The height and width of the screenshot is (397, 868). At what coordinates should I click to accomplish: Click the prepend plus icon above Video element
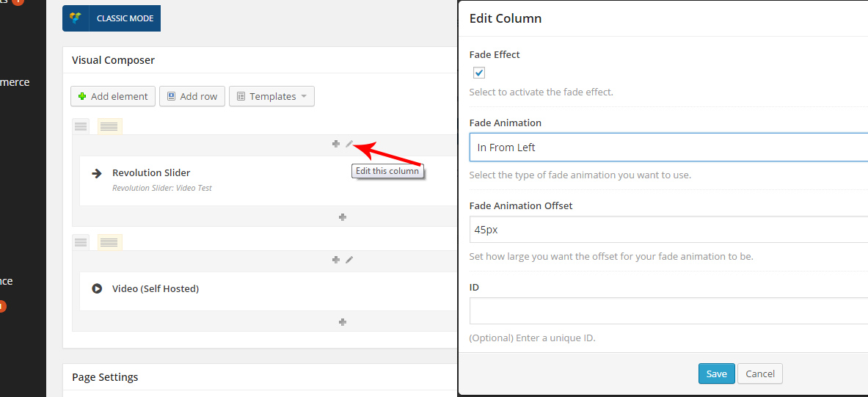pos(336,260)
